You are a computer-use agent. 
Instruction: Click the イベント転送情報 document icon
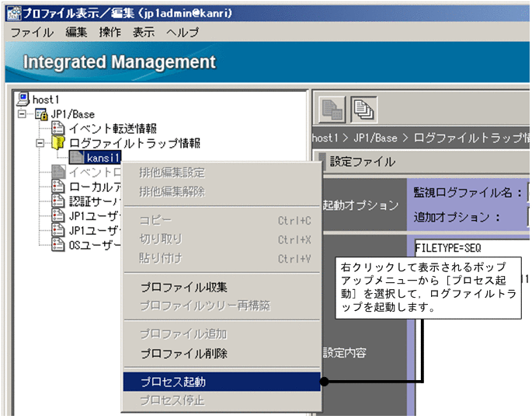(x=58, y=128)
